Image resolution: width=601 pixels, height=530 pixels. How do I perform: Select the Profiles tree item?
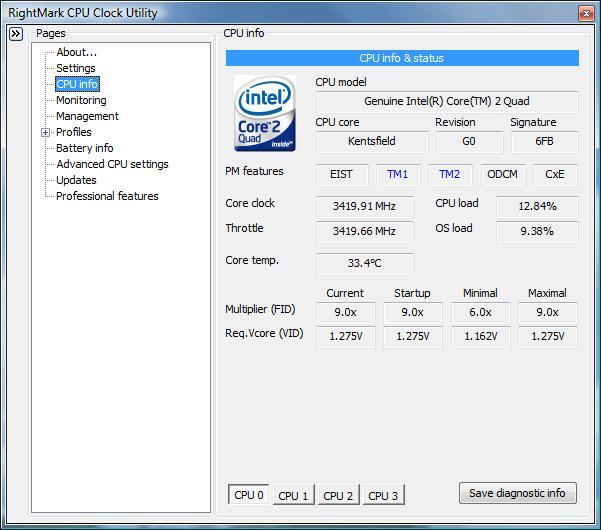click(x=74, y=132)
